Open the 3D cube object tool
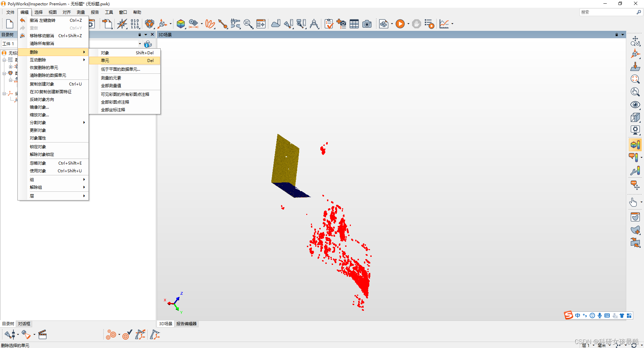 point(150,24)
